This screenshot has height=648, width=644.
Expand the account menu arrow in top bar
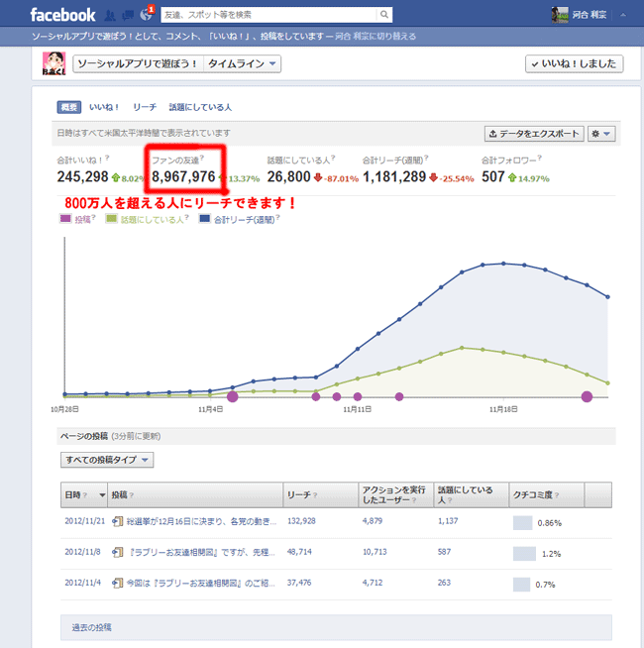point(623,15)
